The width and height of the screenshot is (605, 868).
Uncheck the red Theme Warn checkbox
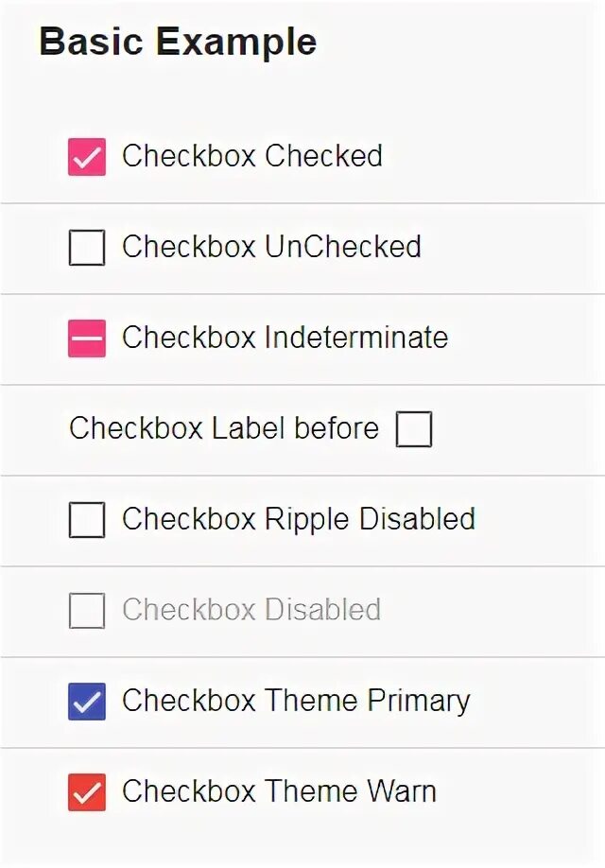pos(87,792)
